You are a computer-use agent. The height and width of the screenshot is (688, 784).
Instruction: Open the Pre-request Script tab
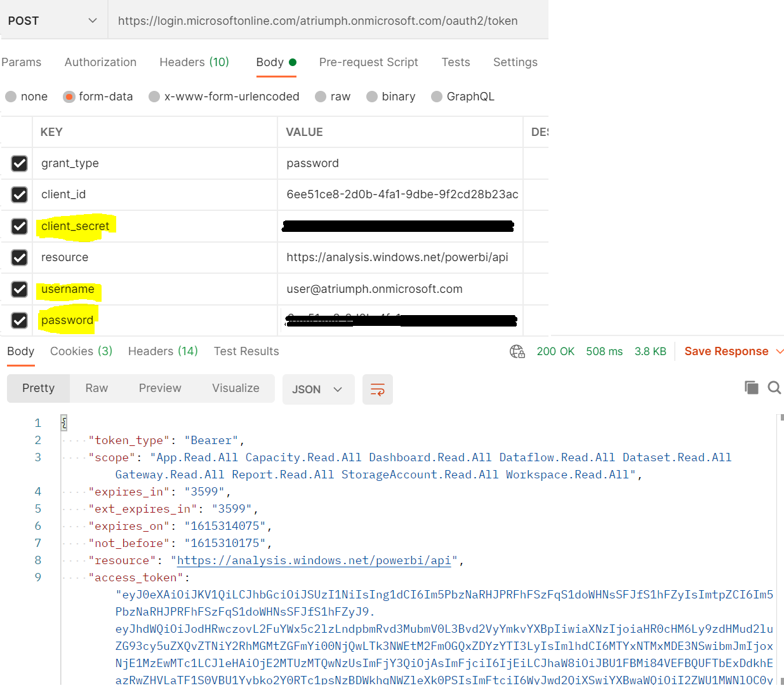coord(368,62)
